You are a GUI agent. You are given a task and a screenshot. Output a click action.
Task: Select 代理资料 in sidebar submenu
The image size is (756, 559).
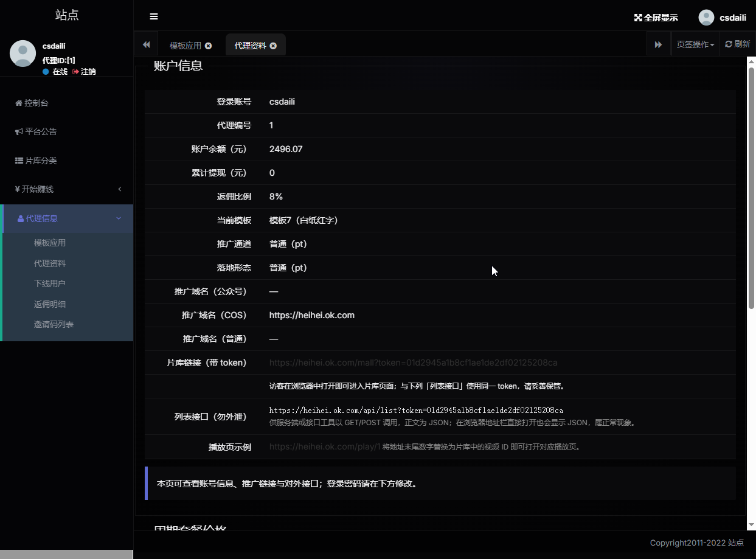(50, 263)
